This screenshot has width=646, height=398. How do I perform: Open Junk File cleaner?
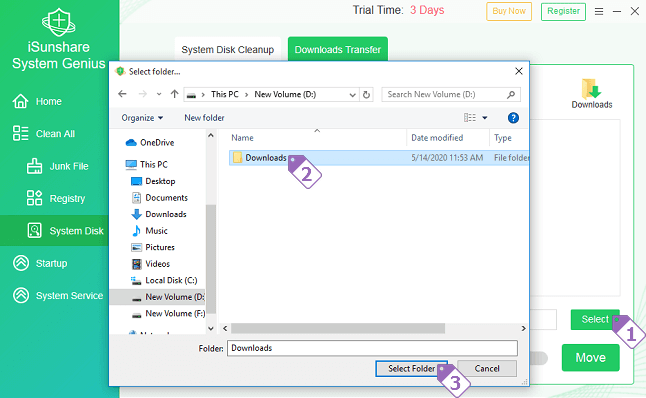tap(68, 166)
